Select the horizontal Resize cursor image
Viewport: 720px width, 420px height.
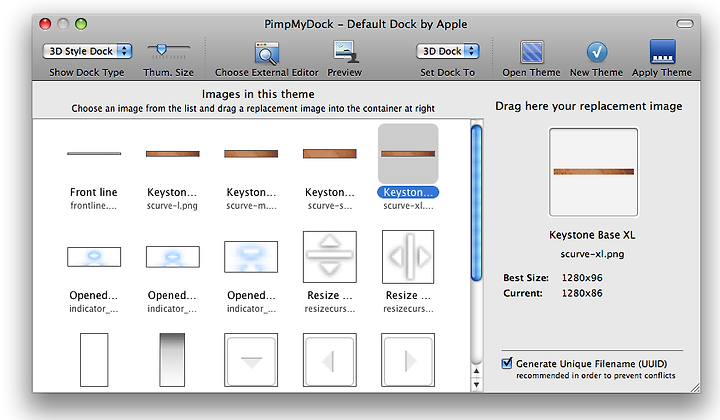point(408,257)
